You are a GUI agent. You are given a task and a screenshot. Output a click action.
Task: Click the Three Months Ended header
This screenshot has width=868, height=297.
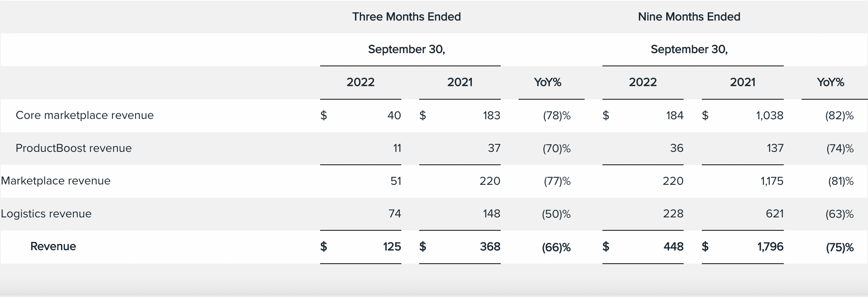(407, 17)
